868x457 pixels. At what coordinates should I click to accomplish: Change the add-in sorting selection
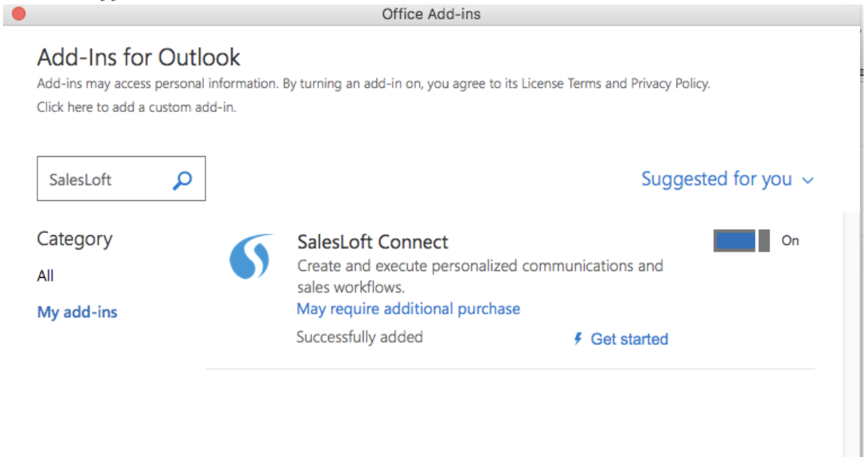click(716, 179)
